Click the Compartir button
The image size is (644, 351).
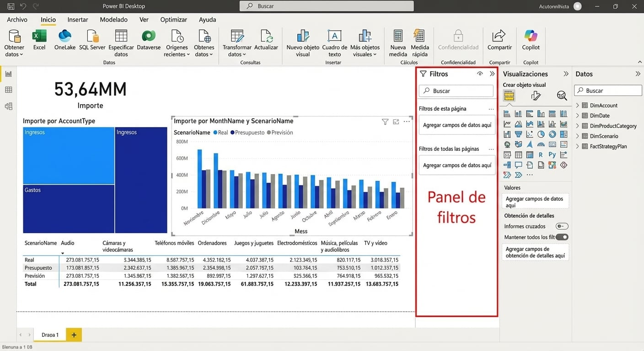pyautogui.click(x=499, y=41)
